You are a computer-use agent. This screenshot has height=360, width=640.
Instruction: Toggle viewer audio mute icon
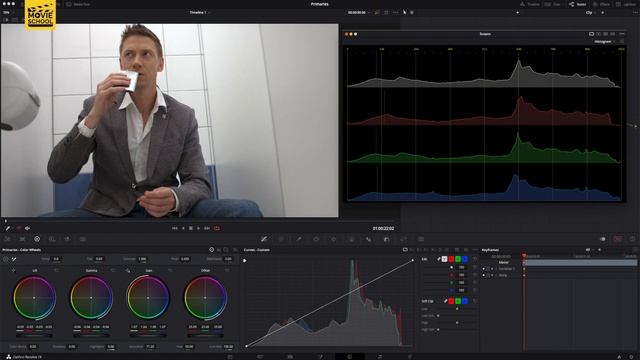point(27,228)
